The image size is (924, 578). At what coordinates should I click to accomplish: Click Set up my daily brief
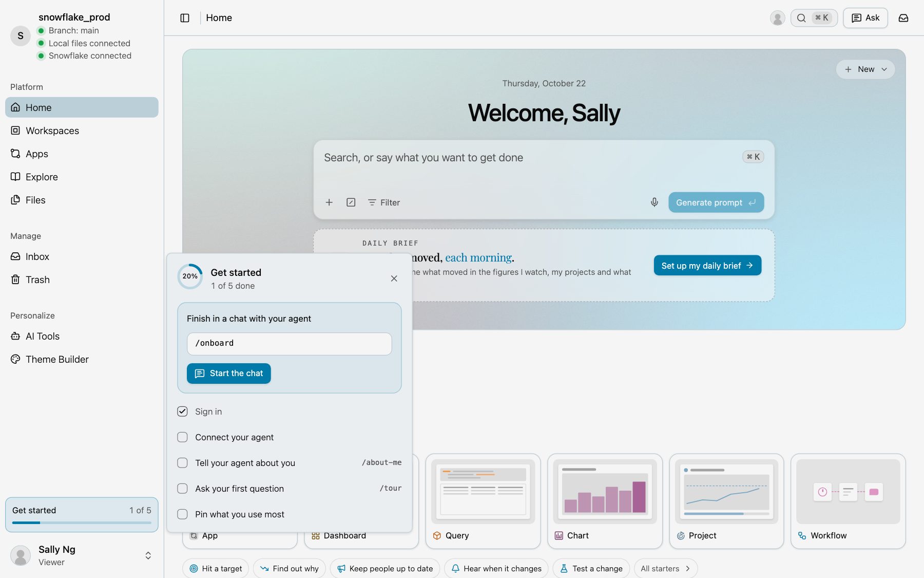tap(707, 266)
